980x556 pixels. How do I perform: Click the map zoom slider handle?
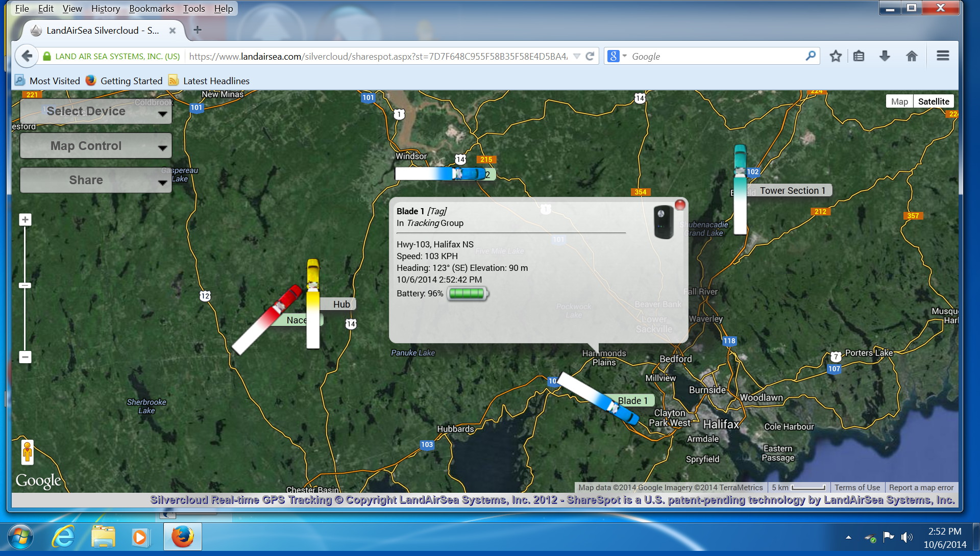(x=25, y=286)
